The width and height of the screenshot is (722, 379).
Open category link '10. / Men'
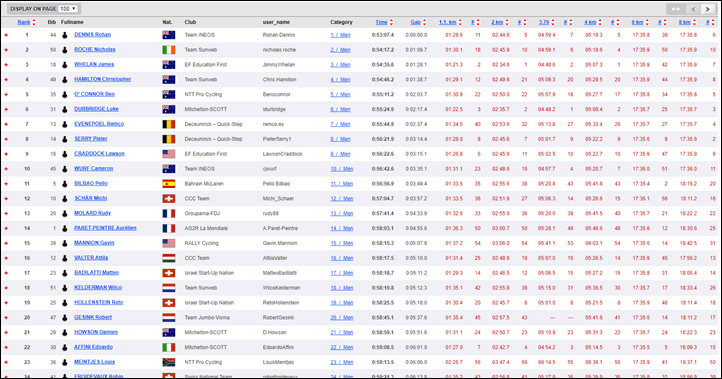click(342, 169)
